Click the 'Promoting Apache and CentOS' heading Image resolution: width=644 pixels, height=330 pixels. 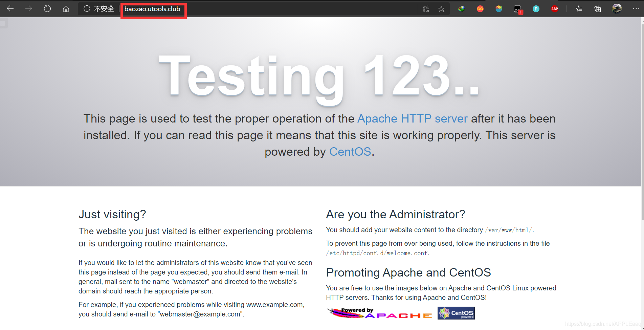(x=408, y=272)
